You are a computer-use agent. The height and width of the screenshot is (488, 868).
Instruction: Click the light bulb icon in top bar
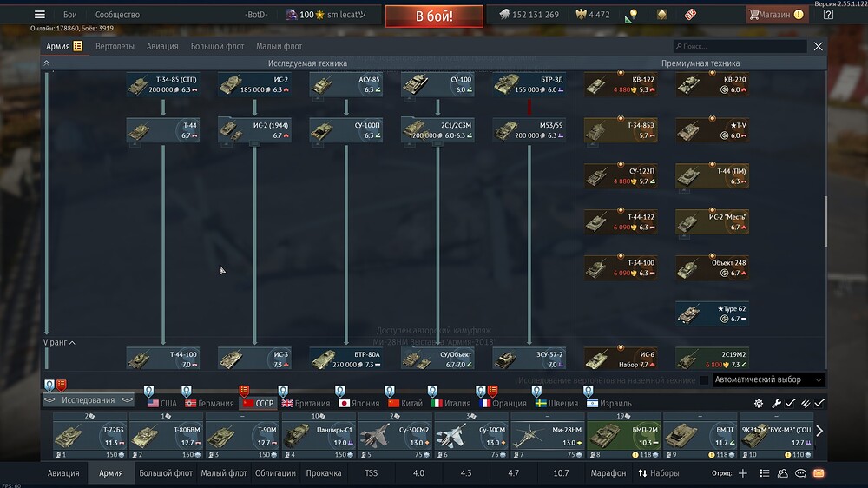[634, 15]
